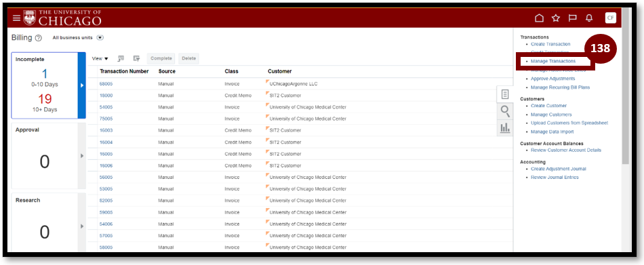
Task: Open the Watchlist flag icon
Action: 572,18
